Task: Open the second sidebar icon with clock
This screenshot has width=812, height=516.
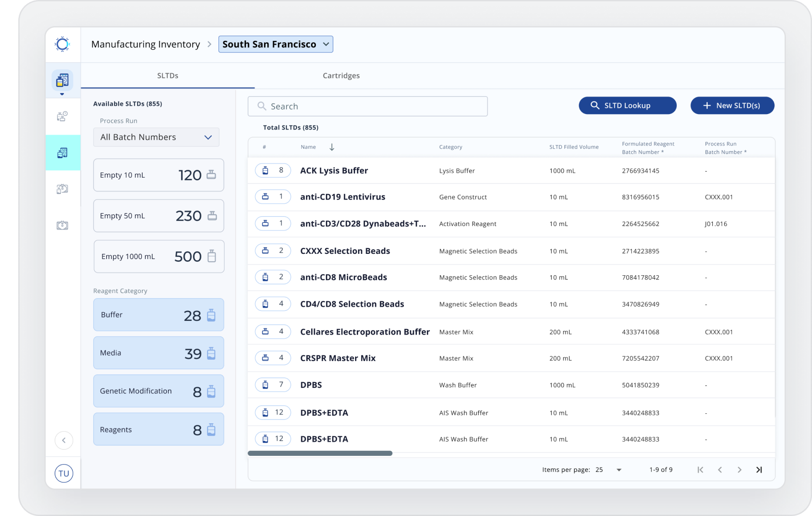Action: tap(62, 116)
